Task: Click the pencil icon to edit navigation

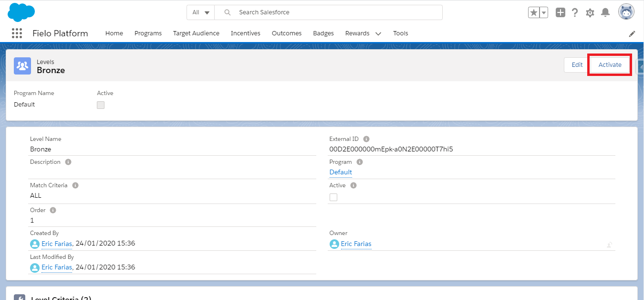Action: (632, 33)
